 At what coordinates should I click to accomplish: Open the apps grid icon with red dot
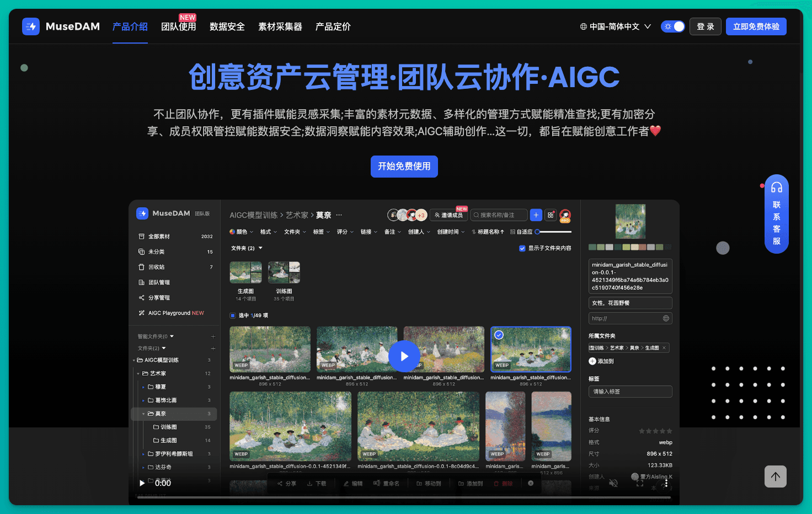[551, 215]
